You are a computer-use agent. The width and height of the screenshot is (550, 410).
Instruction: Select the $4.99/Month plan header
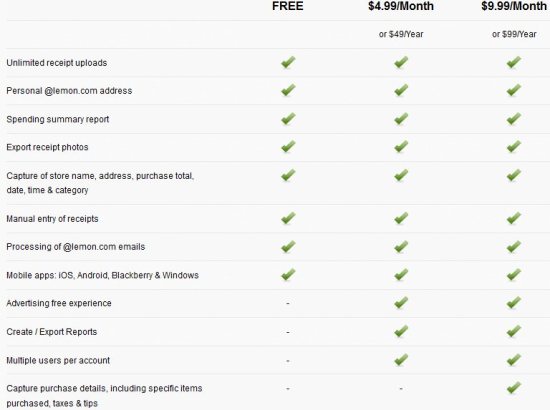tap(401, 6)
